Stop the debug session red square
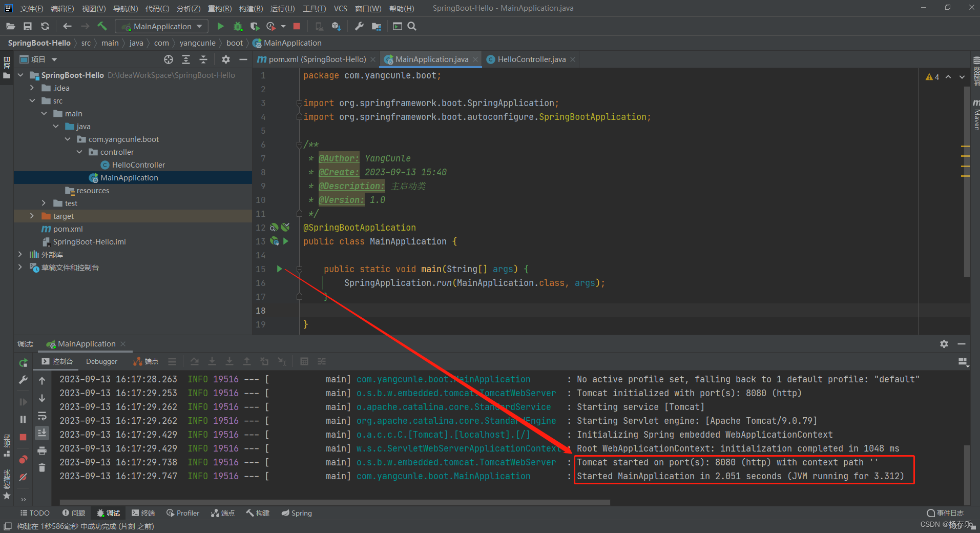980x533 pixels. (x=23, y=437)
